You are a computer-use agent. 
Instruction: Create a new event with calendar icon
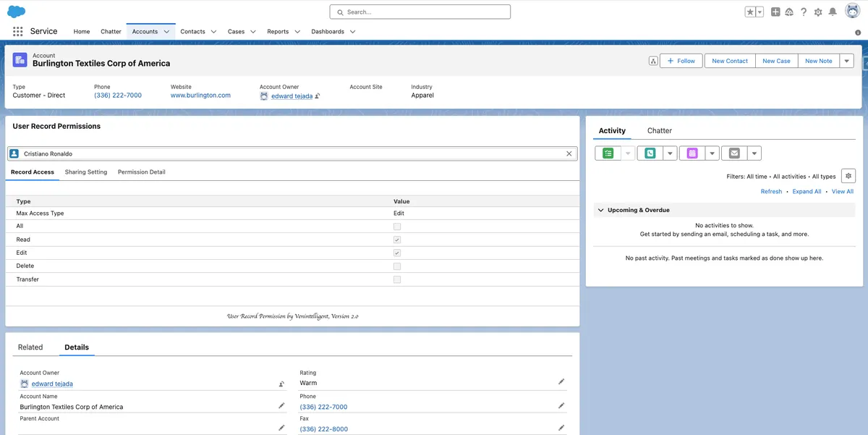(x=692, y=153)
